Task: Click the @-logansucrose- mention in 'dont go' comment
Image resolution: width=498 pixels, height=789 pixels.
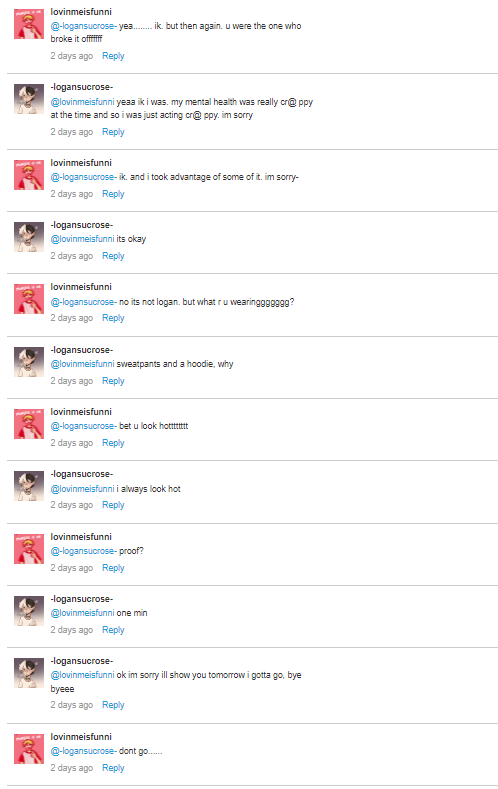Action: 84,751
